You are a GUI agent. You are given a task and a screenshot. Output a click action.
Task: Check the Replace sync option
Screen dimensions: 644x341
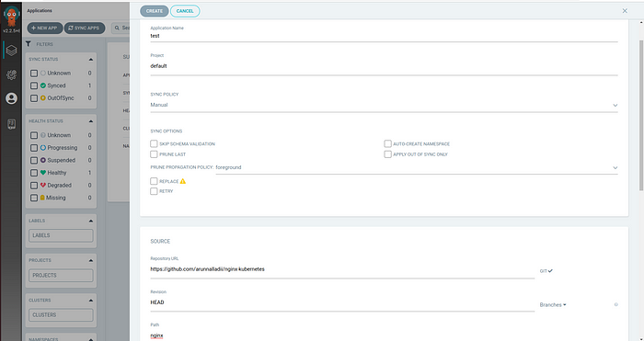(154, 181)
